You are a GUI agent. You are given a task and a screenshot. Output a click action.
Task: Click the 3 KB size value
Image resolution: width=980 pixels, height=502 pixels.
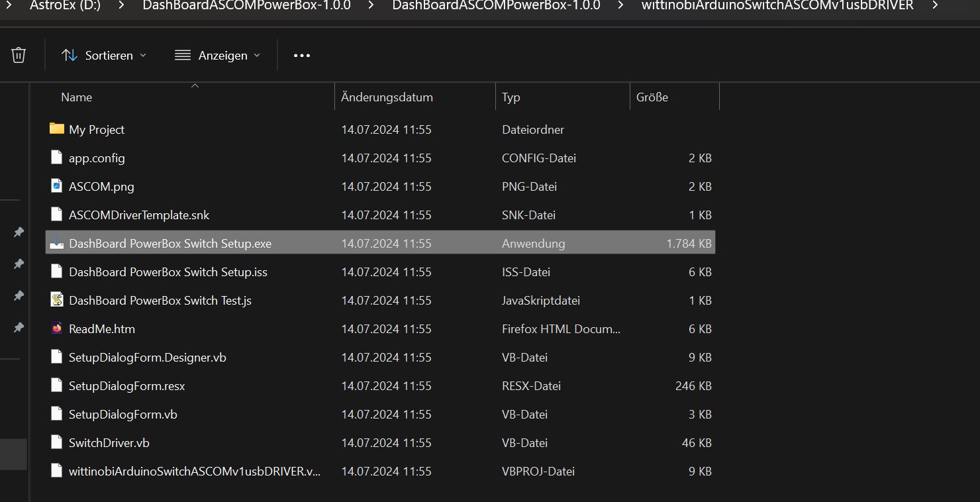tap(700, 415)
